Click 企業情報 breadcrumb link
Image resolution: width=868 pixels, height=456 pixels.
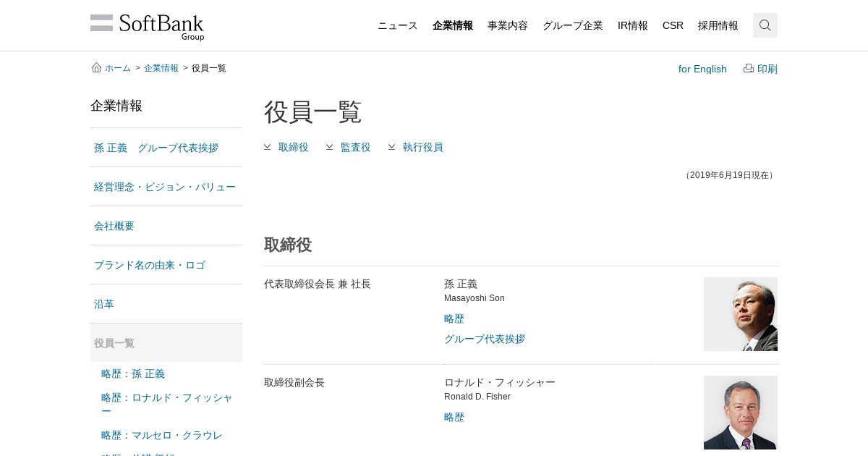pos(161,68)
